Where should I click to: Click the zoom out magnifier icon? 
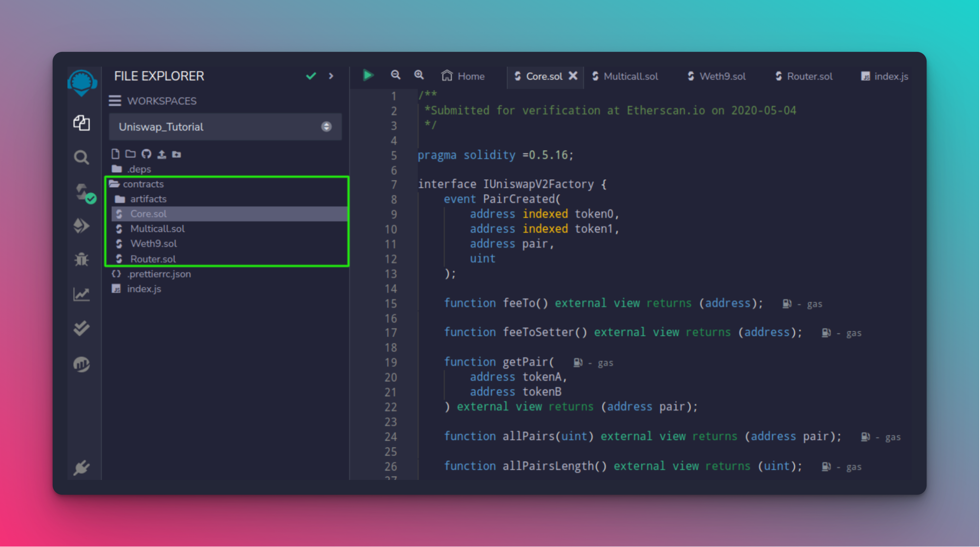(396, 75)
